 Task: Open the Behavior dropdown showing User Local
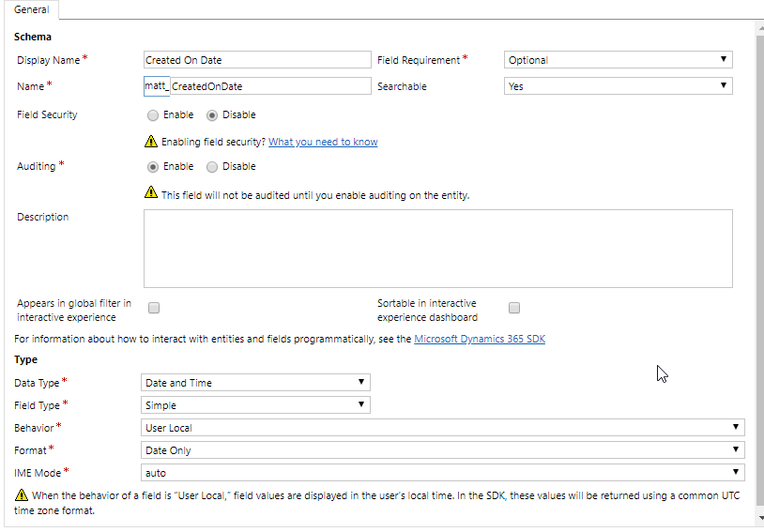[442, 427]
